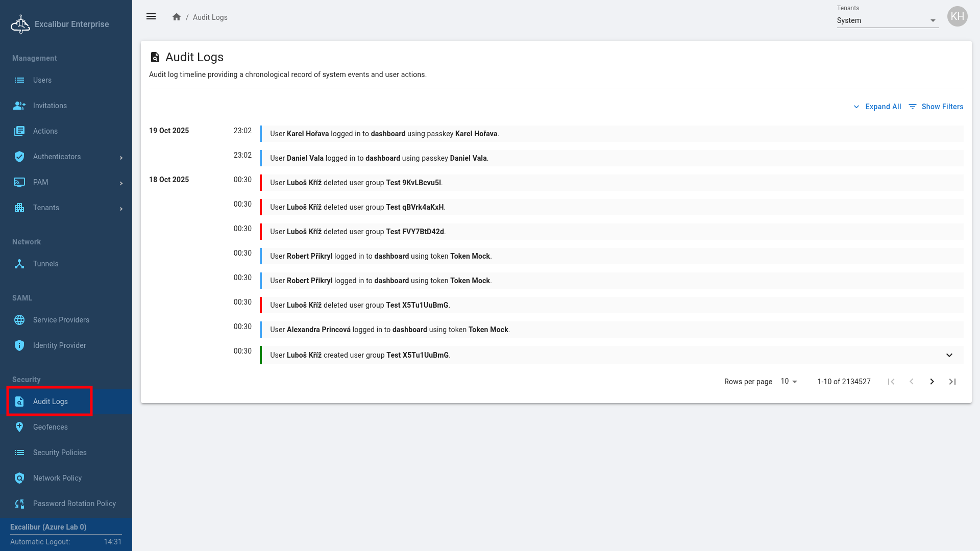
Task: Open Password Rotation Policy page
Action: click(74, 504)
